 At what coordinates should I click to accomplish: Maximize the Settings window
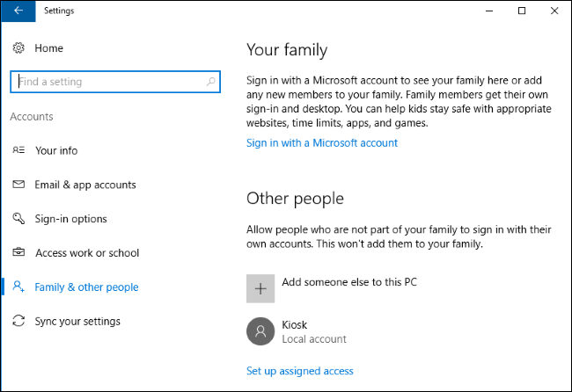click(x=522, y=11)
